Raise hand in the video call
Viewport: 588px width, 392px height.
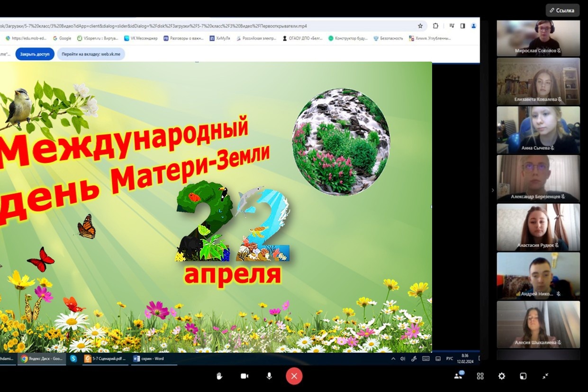pos(219,376)
